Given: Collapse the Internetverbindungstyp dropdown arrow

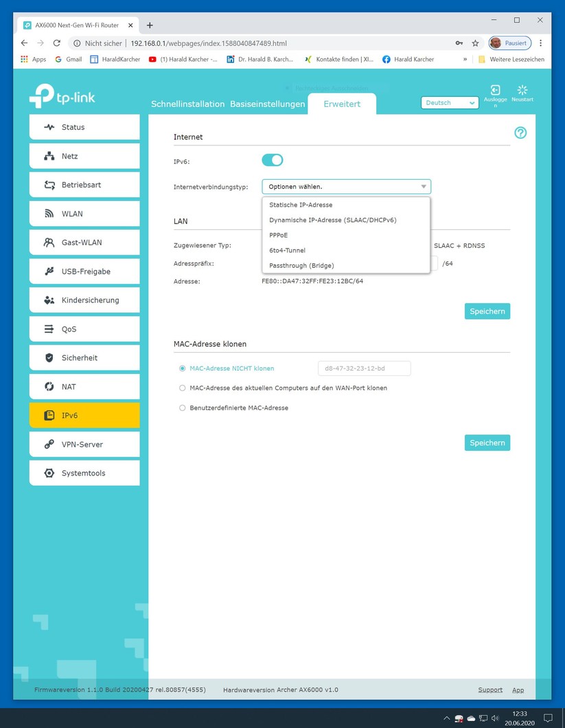Looking at the screenshot, I should 424,187.
